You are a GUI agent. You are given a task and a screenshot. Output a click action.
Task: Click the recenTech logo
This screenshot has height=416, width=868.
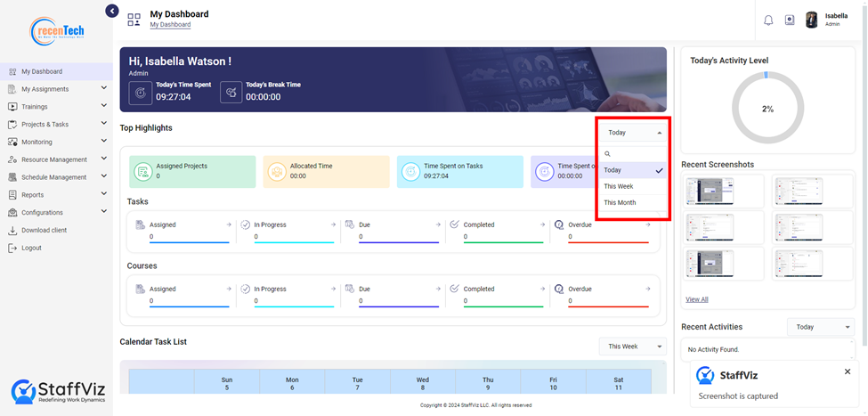click(57, 30)
